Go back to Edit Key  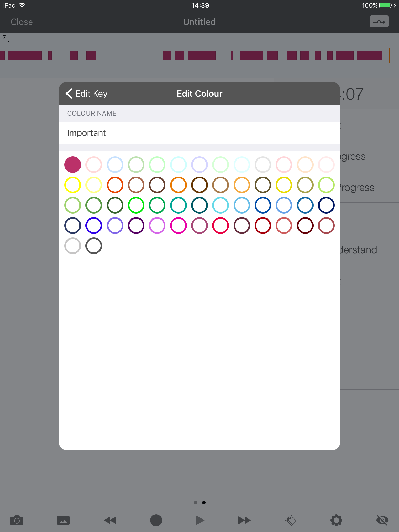[87, 94]
